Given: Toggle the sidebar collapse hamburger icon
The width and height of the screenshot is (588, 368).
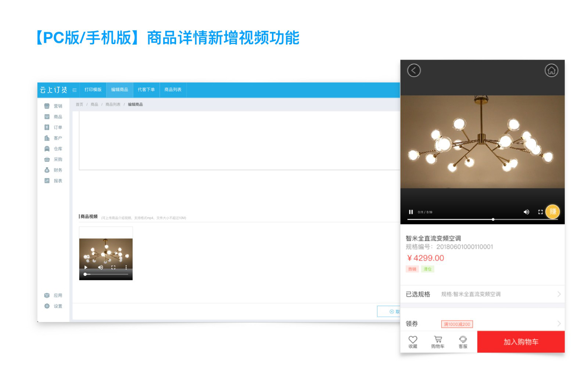Looking at the screenshot, I should point(75,90).
